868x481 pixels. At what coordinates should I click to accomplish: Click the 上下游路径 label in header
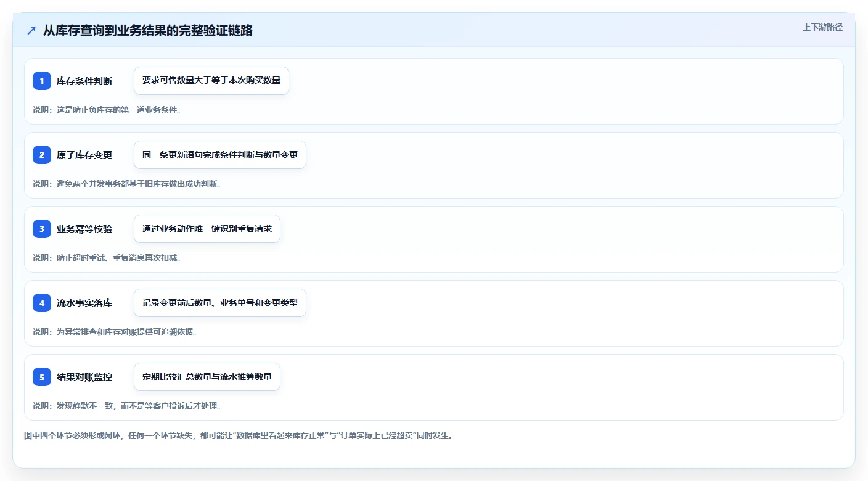(x=822, y=27)
